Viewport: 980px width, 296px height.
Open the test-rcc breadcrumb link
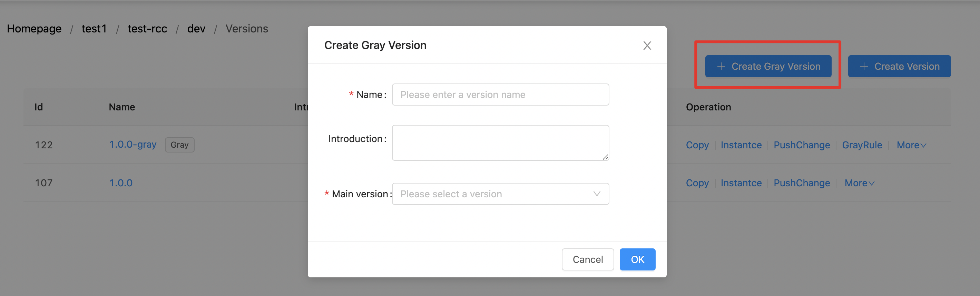[x=147, y=29]
